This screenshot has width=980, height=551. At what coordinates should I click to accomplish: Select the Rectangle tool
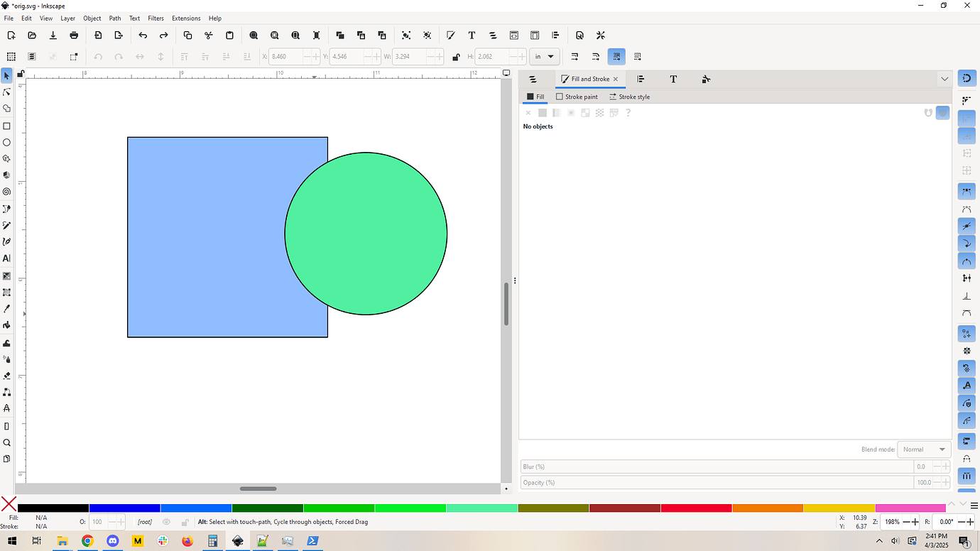tap(7, 126)
